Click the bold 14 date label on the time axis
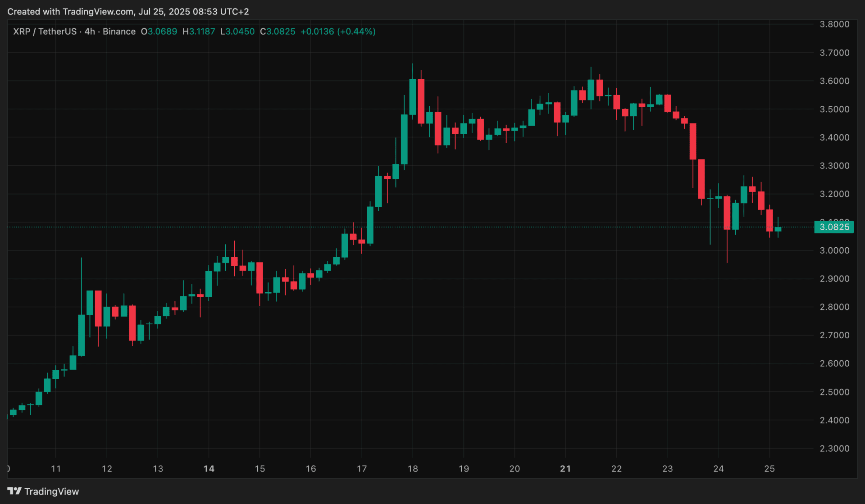This screenshot has width=865, height=504. [209, 468]
